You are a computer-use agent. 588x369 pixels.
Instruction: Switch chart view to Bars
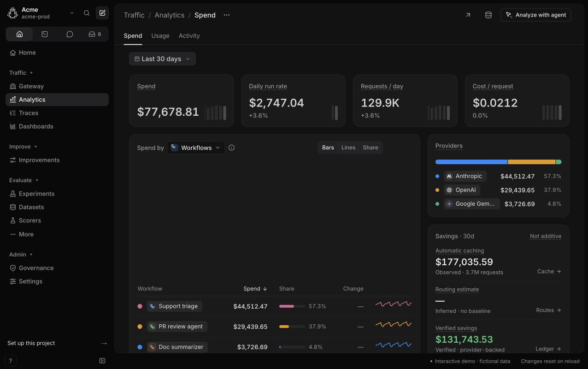[328, 148]
